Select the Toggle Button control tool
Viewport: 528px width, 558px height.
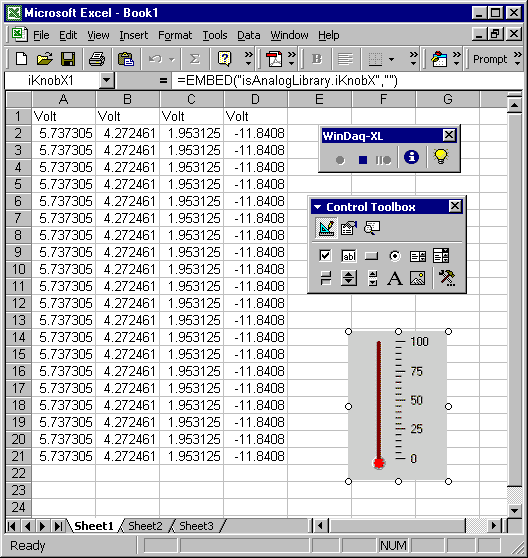(x=325, y=278)
